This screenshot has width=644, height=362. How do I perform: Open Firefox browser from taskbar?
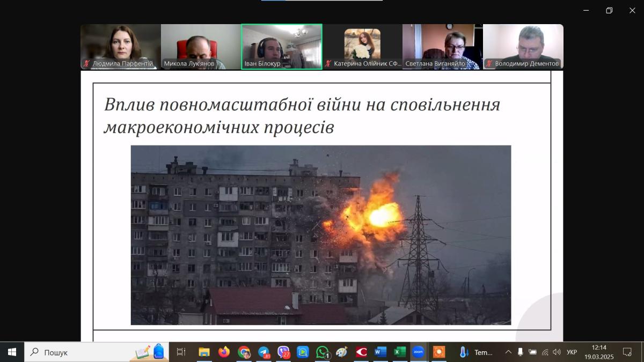point(224,352)
